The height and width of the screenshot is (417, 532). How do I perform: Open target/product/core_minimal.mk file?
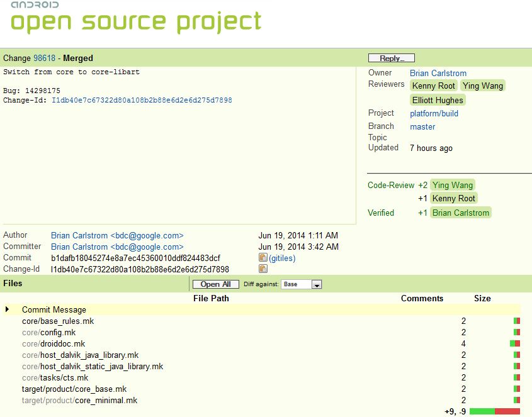pyautogui.click(x=80, y=401)
